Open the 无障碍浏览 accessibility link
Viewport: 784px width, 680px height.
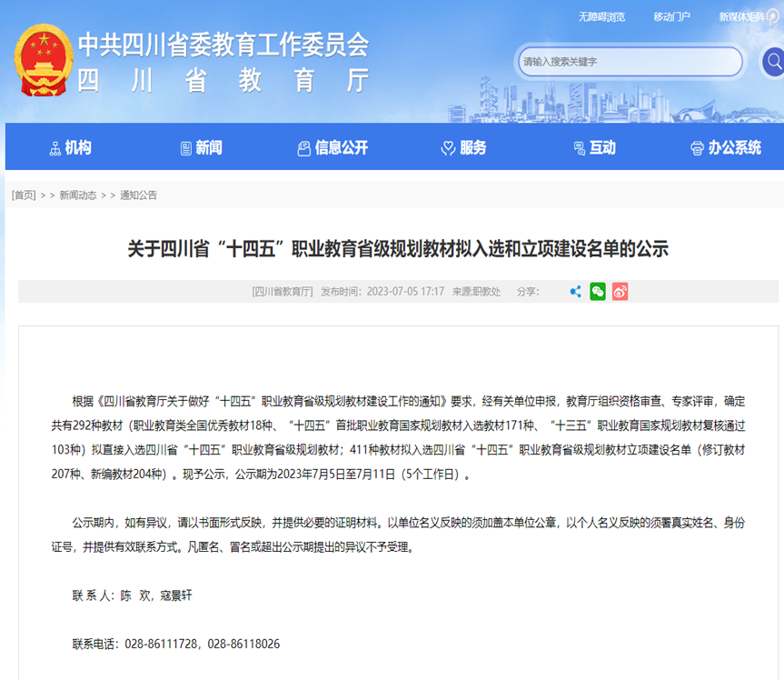click(x=601, y=16)
